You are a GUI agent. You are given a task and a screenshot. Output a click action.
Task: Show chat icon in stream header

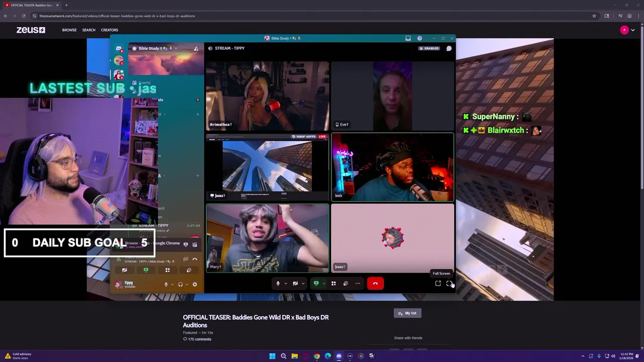pos(449,48)
